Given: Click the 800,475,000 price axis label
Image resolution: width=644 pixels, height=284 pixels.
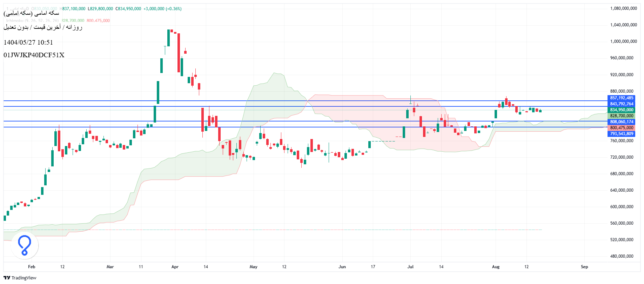Looking at the screenshot, I should [621, 128].
